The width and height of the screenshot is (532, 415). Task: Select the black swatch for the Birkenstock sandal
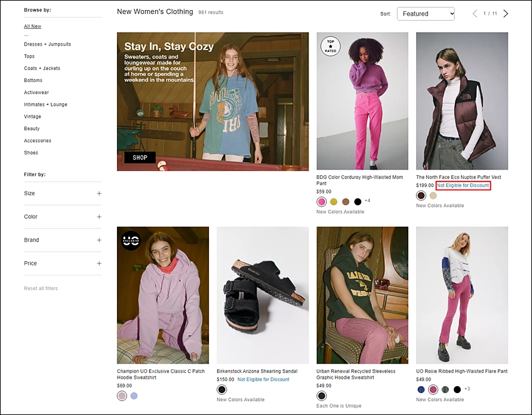point(222,389)
